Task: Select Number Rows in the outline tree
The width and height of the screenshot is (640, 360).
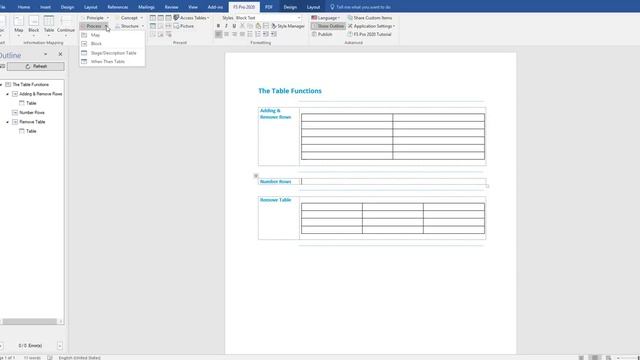Action: [32, 113]
